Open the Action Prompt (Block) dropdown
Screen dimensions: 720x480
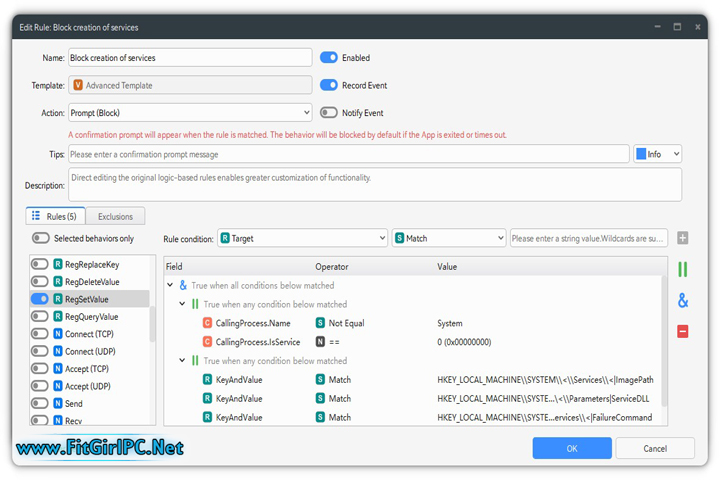tap(190, 113)
